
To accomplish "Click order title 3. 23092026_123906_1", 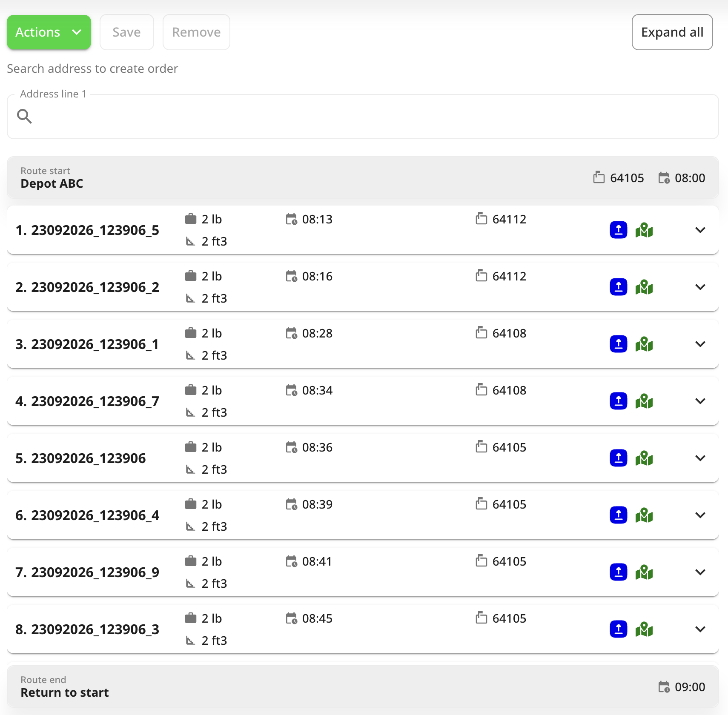I will coord(87,344).
